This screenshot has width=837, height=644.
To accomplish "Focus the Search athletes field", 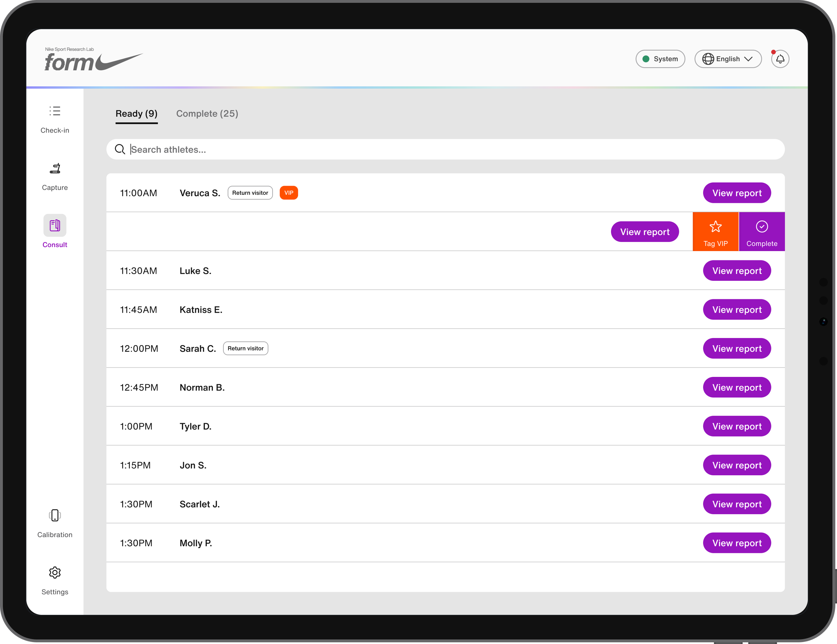I will pos(445,149).
